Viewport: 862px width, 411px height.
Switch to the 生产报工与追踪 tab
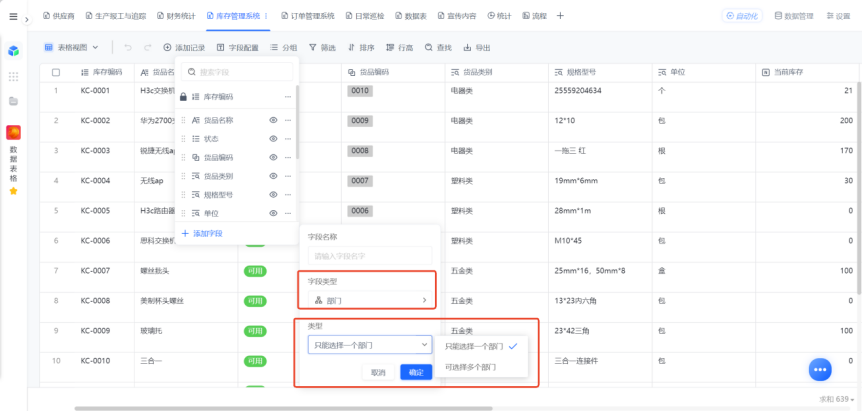coord(116,16)
